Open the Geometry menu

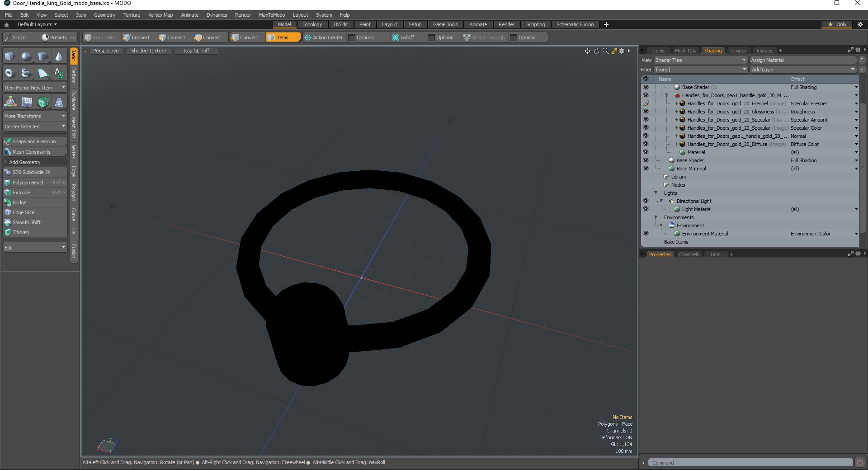point(104,15)
